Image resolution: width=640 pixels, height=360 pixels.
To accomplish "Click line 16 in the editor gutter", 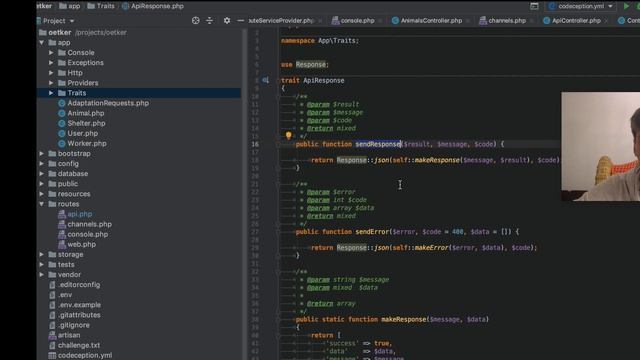I will [255, 144].
